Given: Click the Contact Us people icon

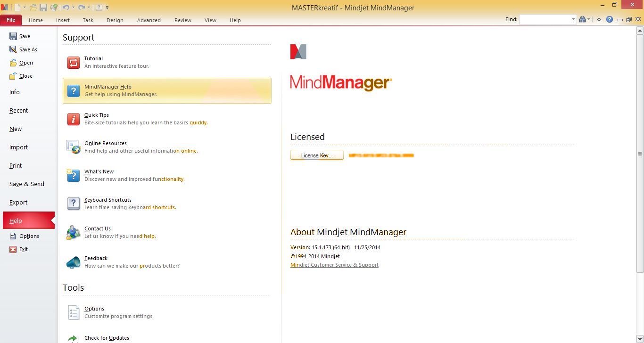Looking at the screenshot, I should click(x=73, y=232).
